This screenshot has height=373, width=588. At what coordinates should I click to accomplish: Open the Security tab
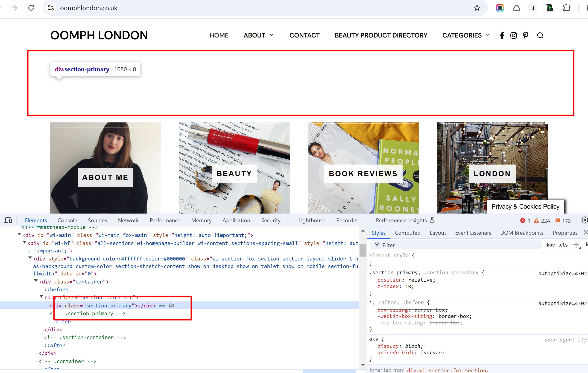pyautogui.click(x=271, y=220)
